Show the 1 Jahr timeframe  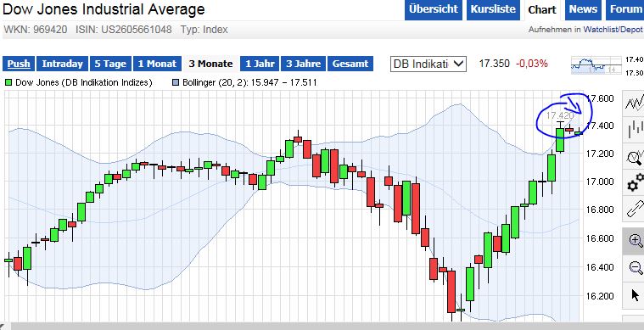260,64
